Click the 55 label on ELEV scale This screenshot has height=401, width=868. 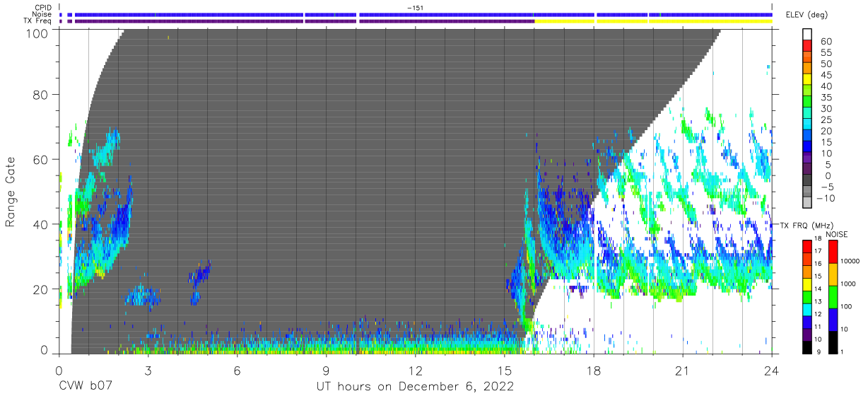[x=826, y=53]
